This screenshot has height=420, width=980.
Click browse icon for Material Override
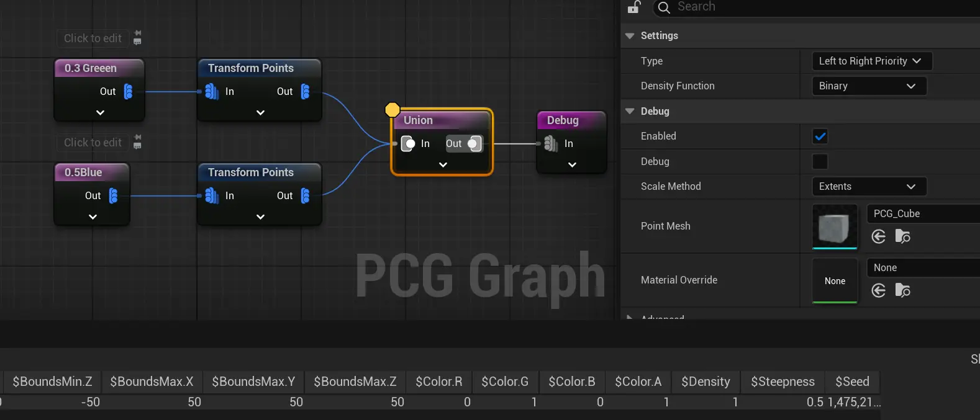tap(902, 290)
